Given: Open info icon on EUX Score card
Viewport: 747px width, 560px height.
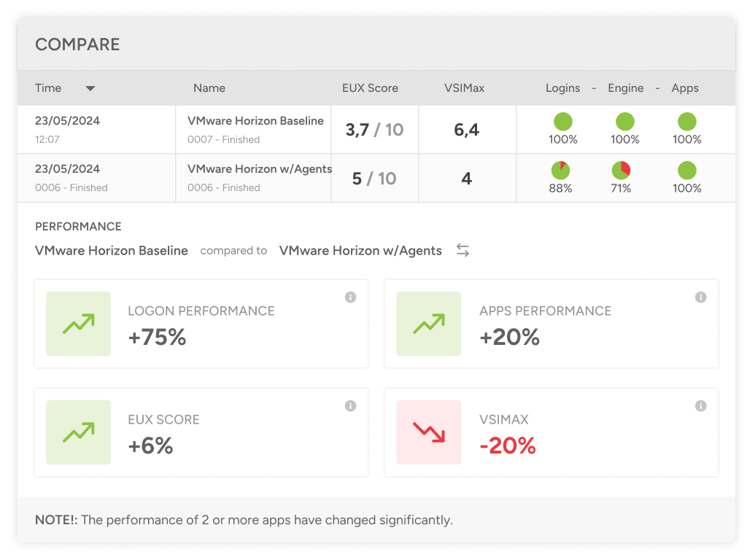Looking at the screenshot, I should coord(350,405).
